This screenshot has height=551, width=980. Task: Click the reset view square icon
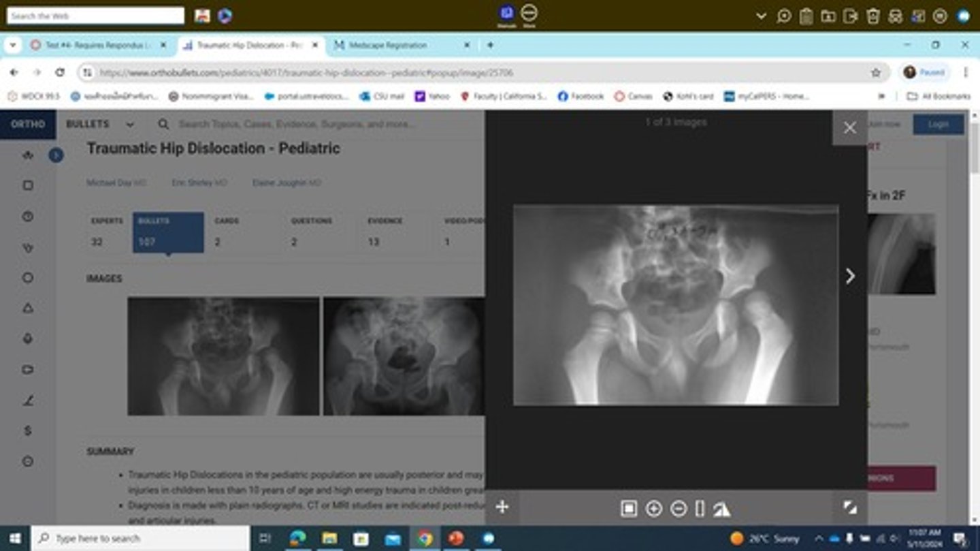628,509
